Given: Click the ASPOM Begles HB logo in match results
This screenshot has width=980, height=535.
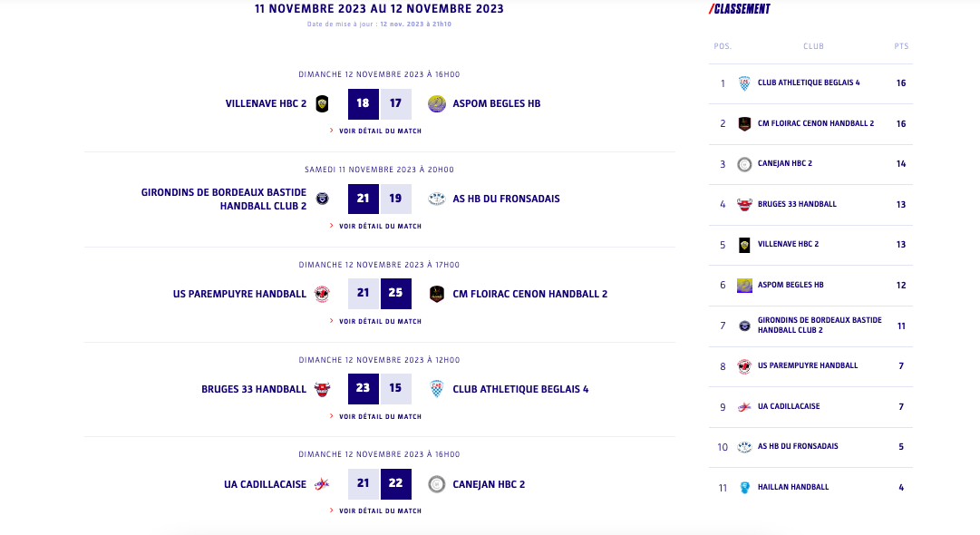Looking at the screenshot, I should pyautogui.click(x=437, y=104).
